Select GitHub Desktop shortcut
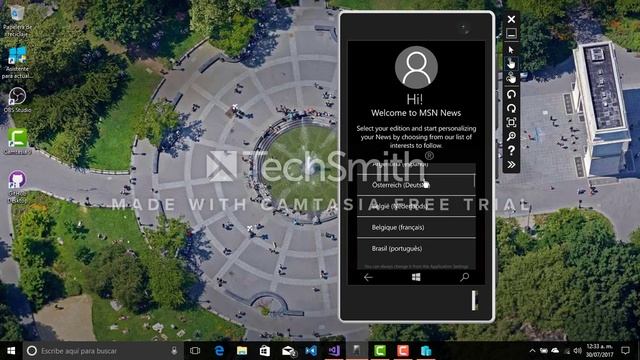Image resolution: width=640 pixels, height=360 pixels. 17,187
